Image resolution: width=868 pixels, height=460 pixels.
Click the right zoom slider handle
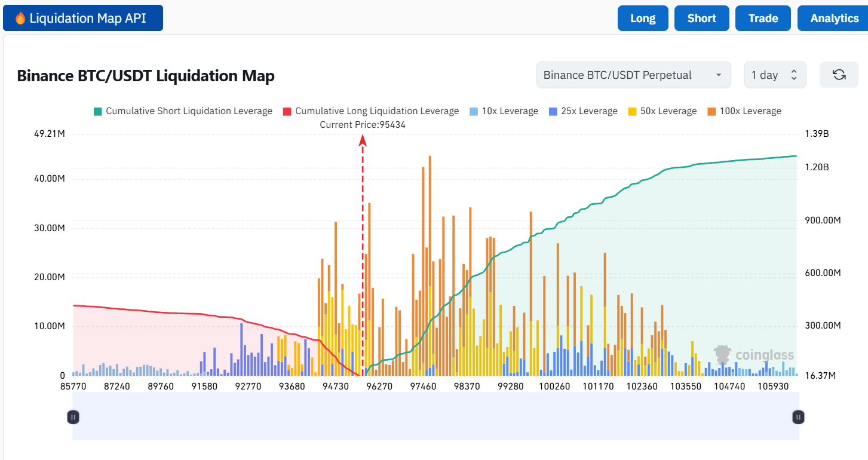[x=798, y=417]
